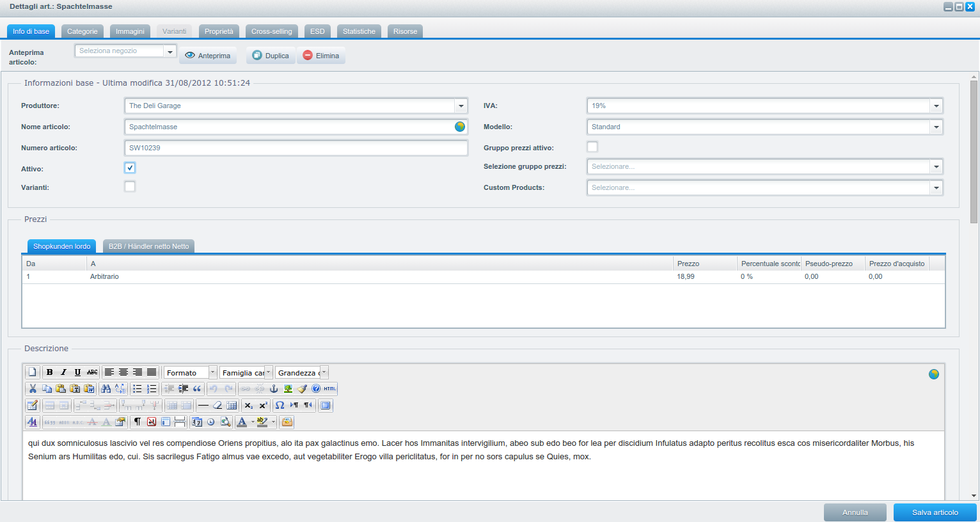Image resolution: width=980 pixels, height=522 pixels.
Task: Insert a blockquote
Action: [197, 389]
